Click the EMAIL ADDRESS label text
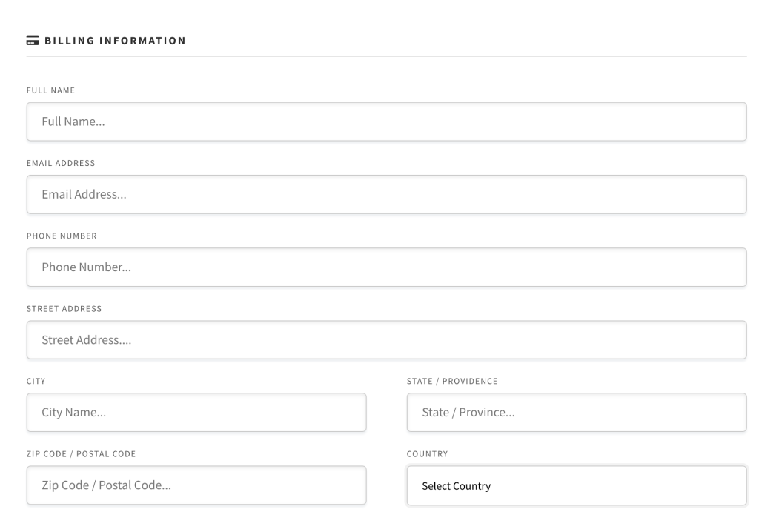The width and height of the screenshot is (759, 532). 61,163
